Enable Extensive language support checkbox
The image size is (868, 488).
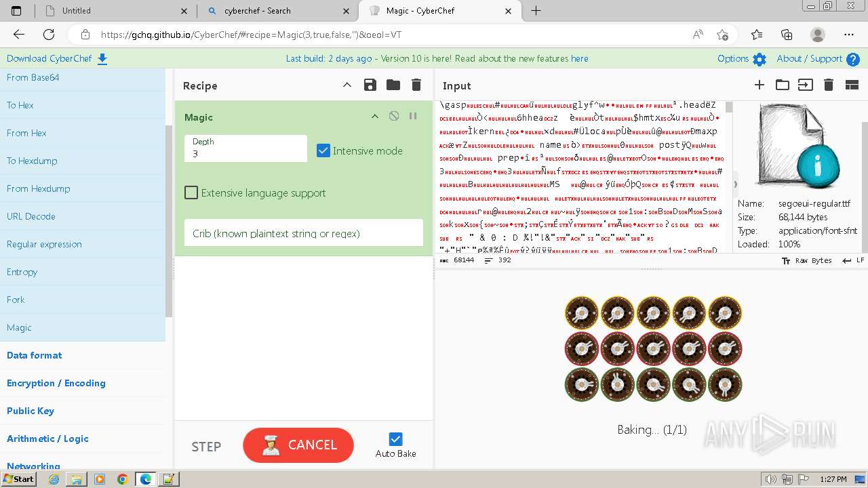coord(191,192)
